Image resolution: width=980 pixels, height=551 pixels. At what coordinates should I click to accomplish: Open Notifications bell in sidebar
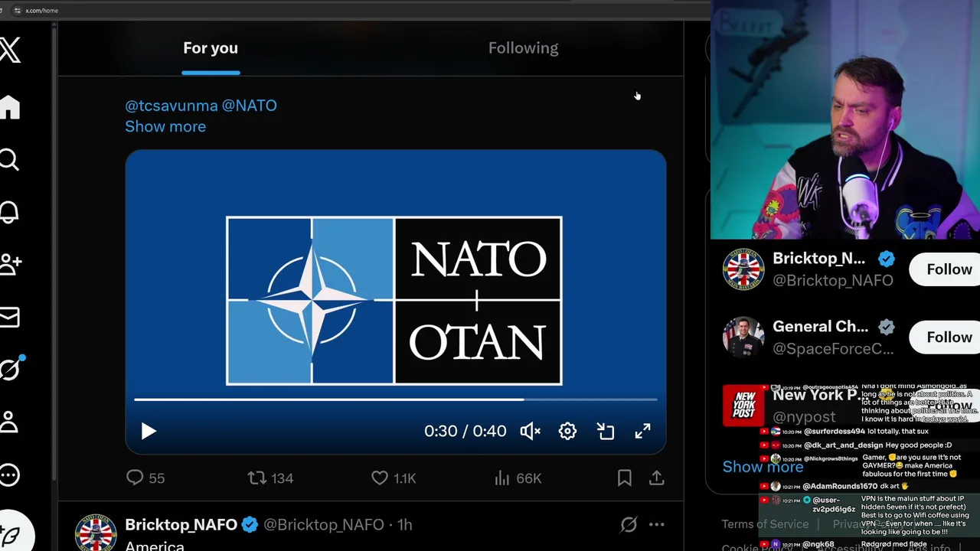pos(9,212)
